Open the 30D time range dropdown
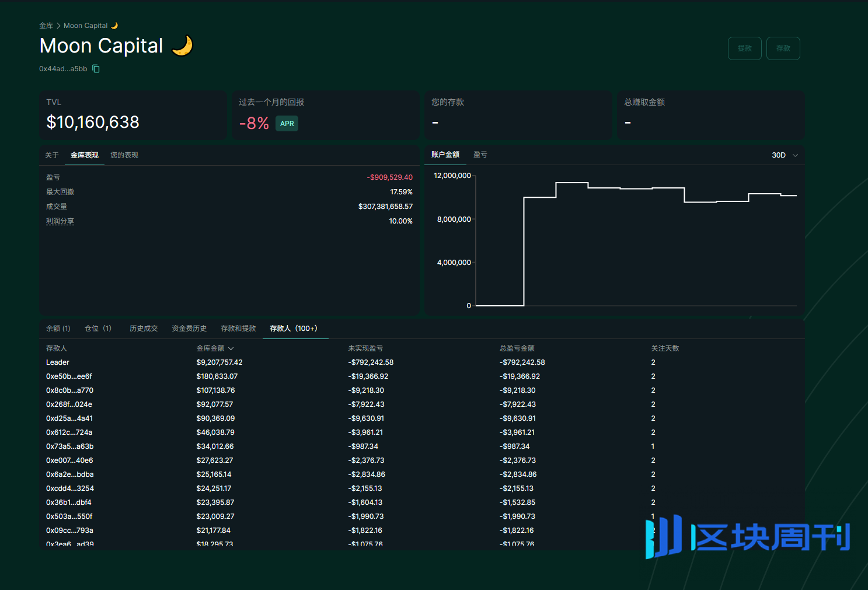 click(x=785, y=155)
